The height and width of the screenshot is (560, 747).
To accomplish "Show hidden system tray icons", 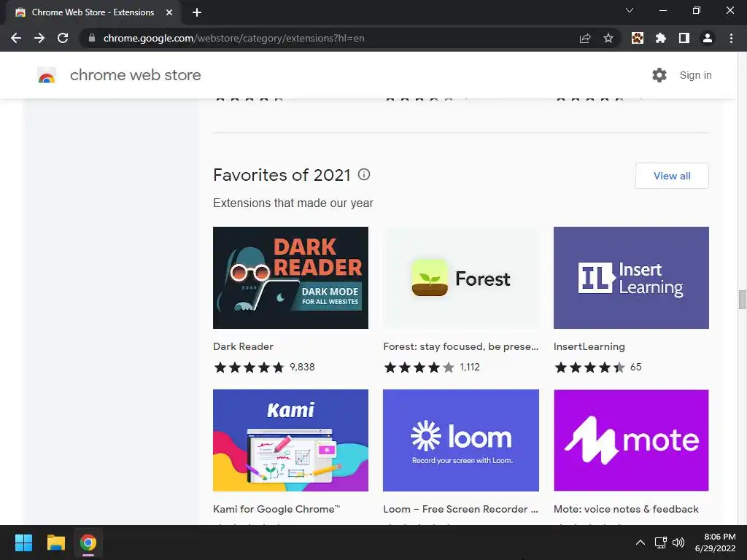I will click(x=640, y=542).
